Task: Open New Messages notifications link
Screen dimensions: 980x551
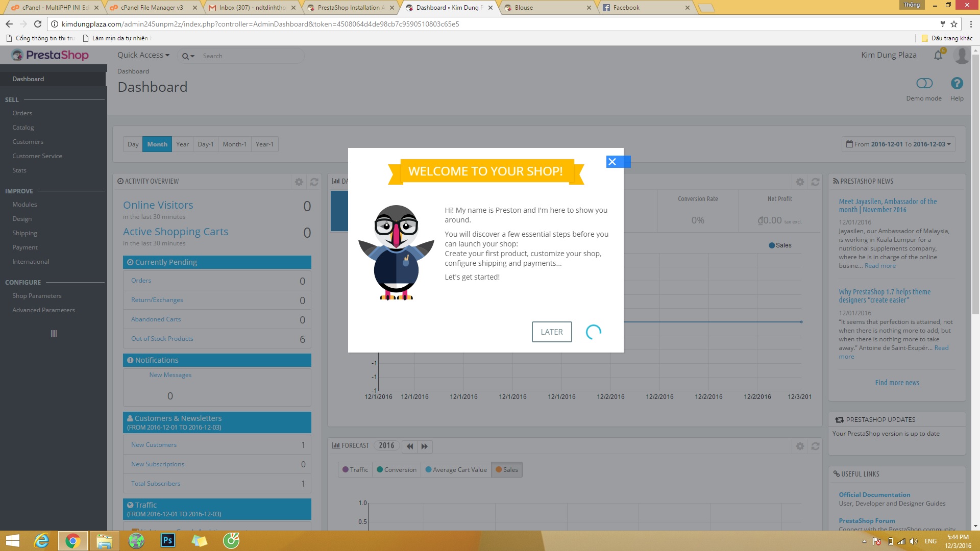Action: point(170,375)
